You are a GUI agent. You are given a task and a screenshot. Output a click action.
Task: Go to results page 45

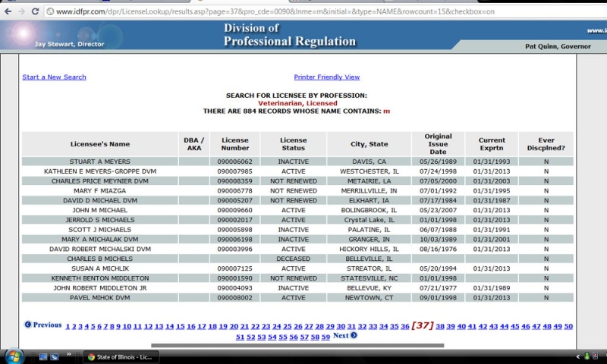pos(515,327)
